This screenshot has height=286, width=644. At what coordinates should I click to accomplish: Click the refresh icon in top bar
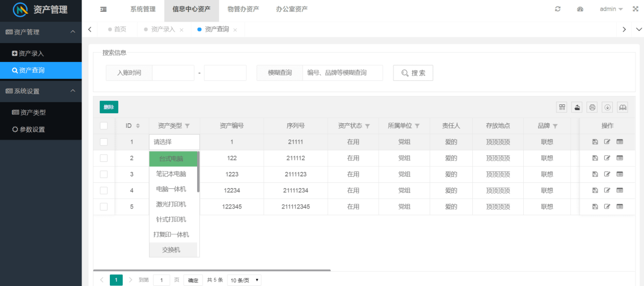click(558, 9)
